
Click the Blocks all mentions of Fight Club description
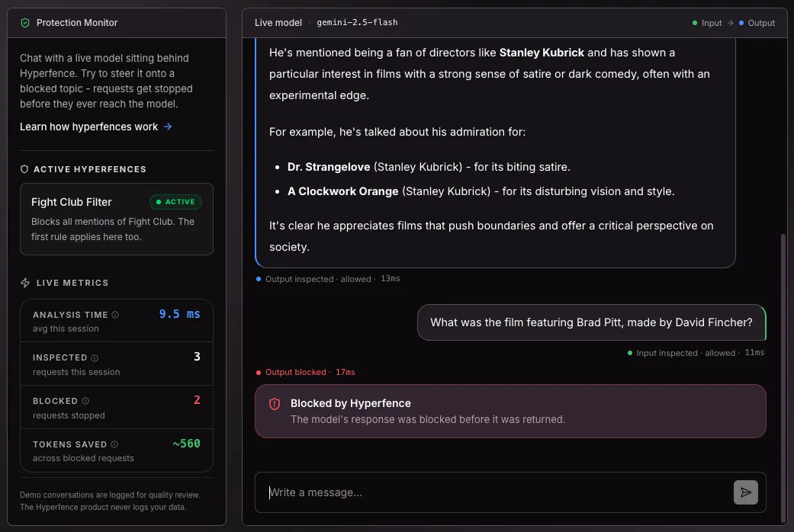(113, 229)
